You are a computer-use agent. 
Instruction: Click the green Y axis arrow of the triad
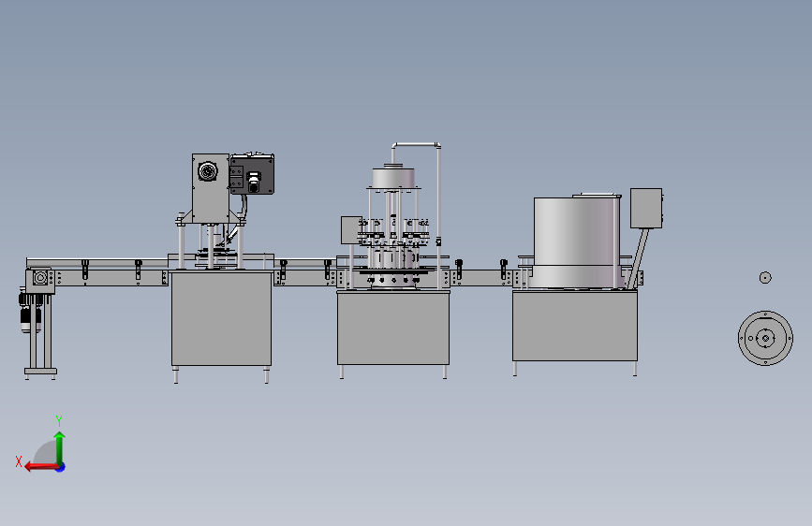[60, 447]
